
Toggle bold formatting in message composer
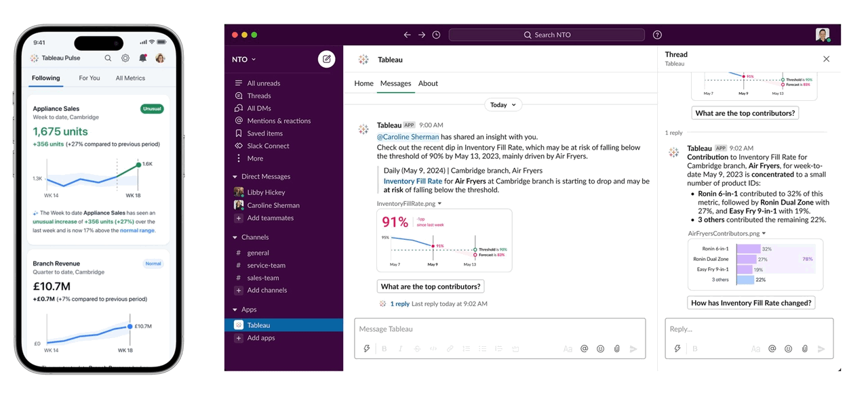pyautogui.click(x=384, y=349)
